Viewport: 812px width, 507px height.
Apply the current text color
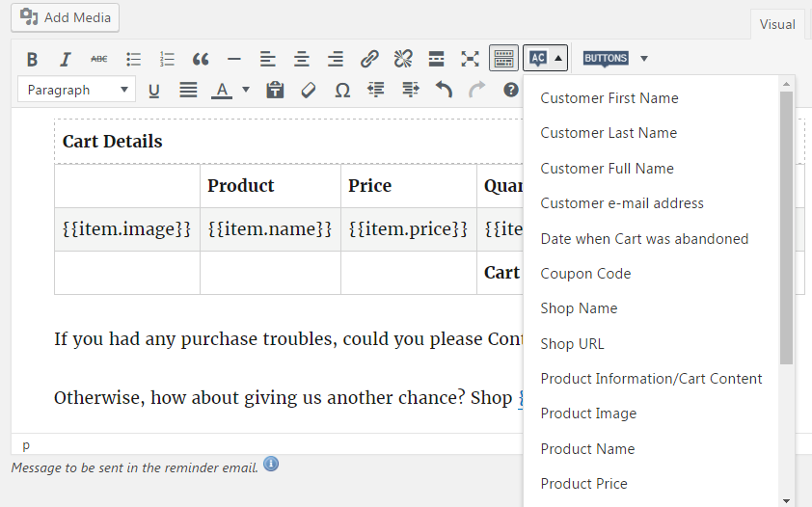pyautogui.click(x=222, y=91)
